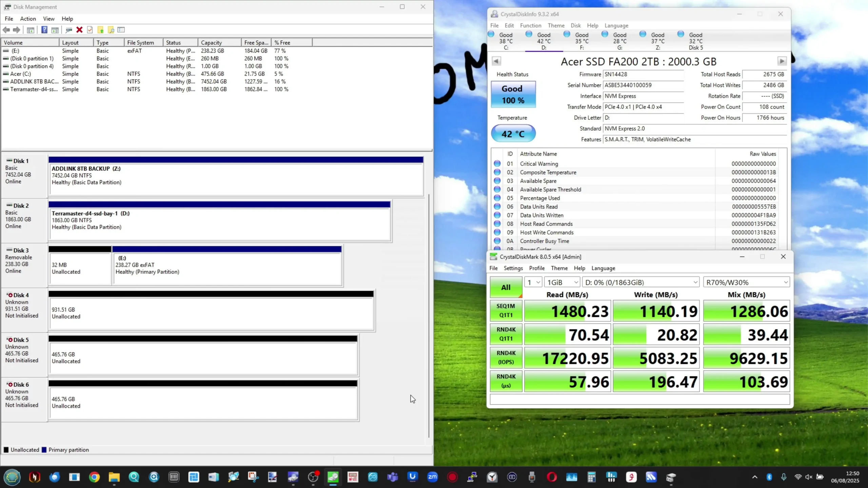The image size is (868, 488).
Task: Click the RND4K (IOPS) test button
Action: point(506,358)
